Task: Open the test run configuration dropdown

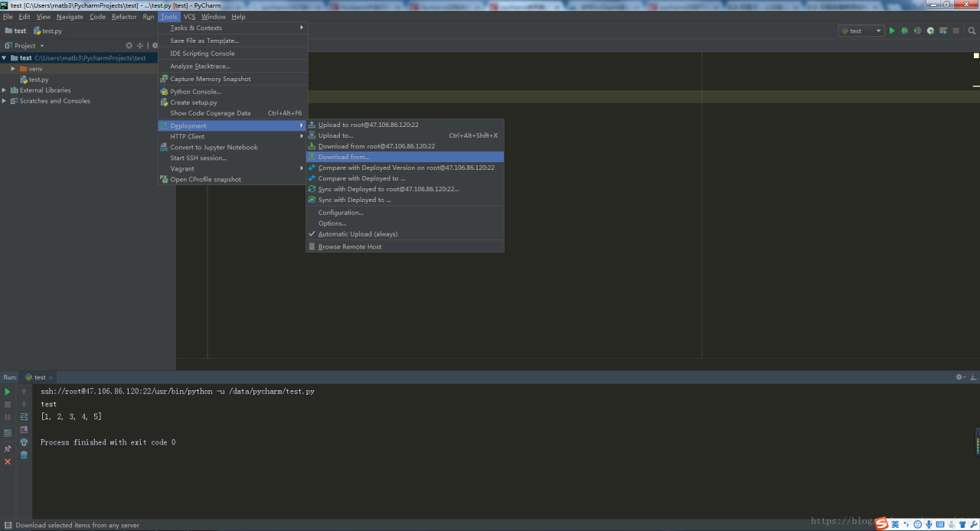Action: pyautogui.click(x=861, y=31)
